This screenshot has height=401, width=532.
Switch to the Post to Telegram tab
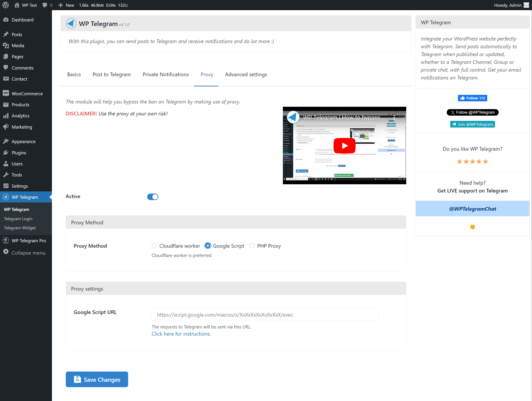111,74
